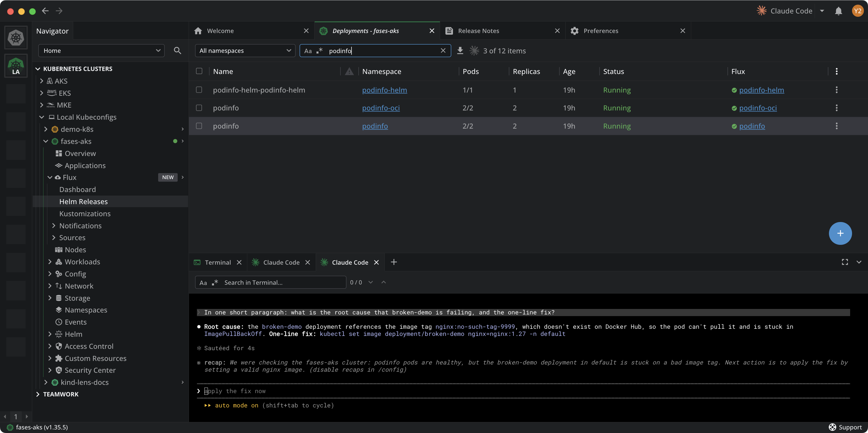Check the podinfo-oci namespace row checkbox
This screenshot has height=433, width=868.
[x=199, y=108]
